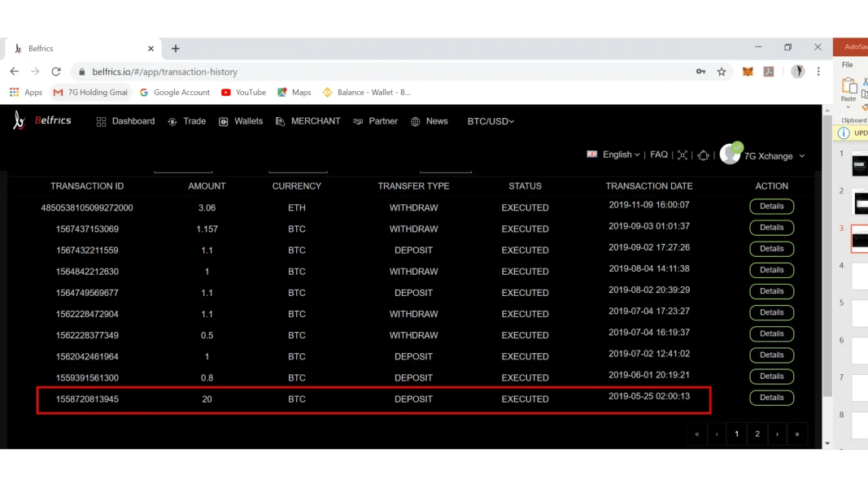Image resolution: width=868 pixels, height=488 pixels.
Task: Click the PDF extension icon
Action: pos(769,72)
